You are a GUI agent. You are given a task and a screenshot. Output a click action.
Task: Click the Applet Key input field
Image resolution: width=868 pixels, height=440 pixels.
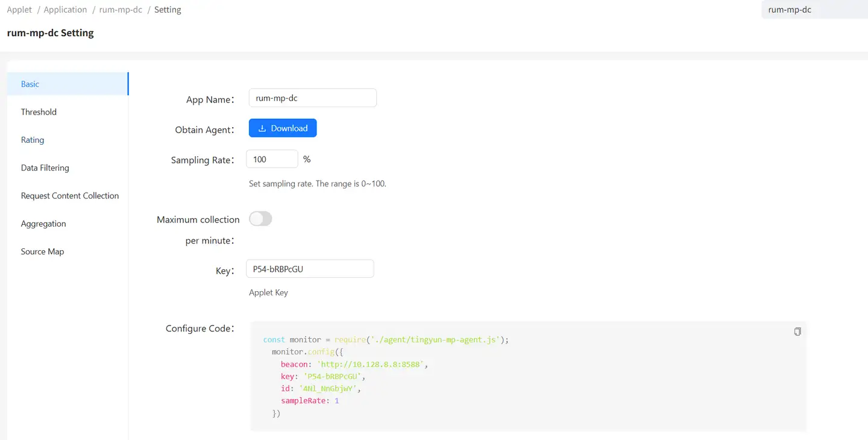[310, 269]
